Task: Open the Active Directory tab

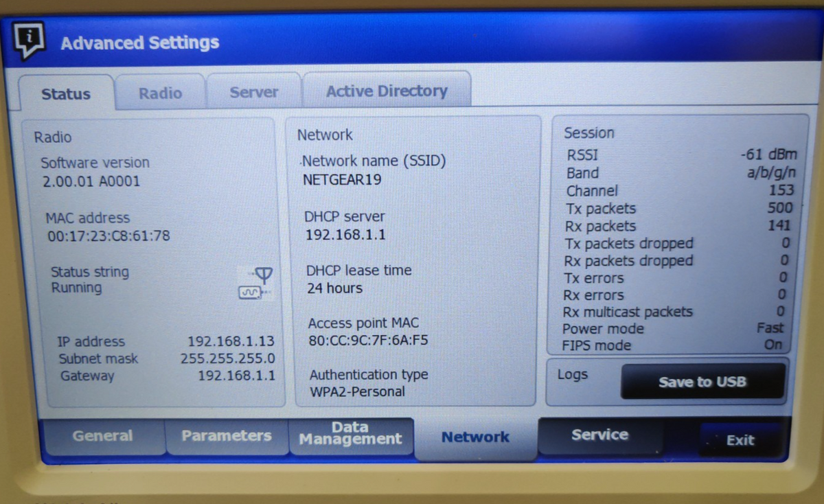Action: coord(387,91)
